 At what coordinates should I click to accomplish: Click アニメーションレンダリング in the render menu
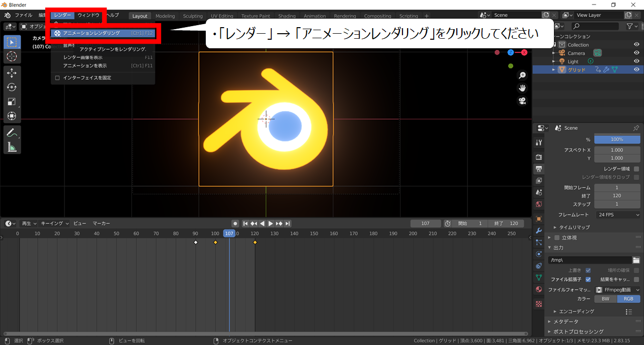coord(103,33)
